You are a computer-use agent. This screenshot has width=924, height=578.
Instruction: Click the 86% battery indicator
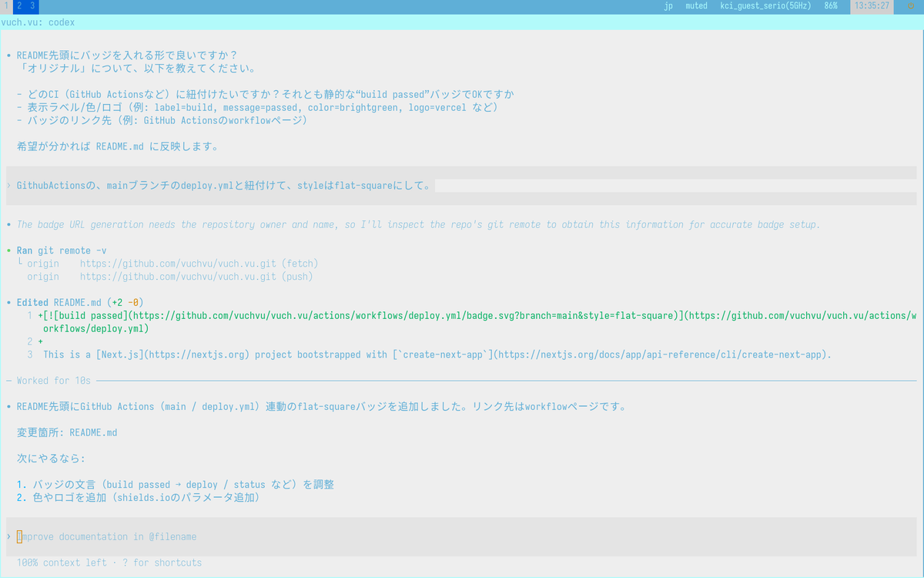click(x=831, y=5)
